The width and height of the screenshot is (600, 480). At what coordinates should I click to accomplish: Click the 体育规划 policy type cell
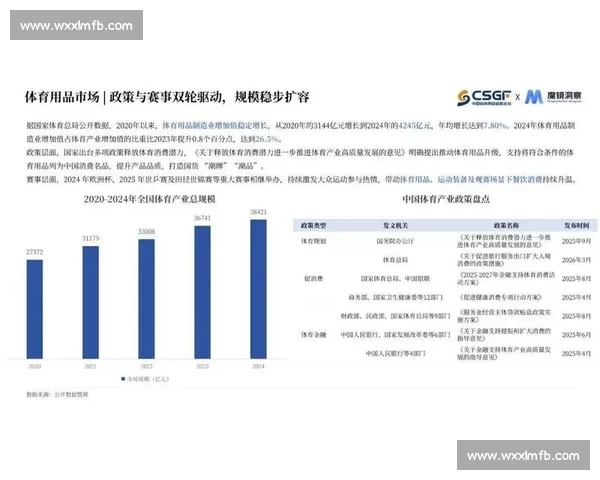[x=313, y=241]
